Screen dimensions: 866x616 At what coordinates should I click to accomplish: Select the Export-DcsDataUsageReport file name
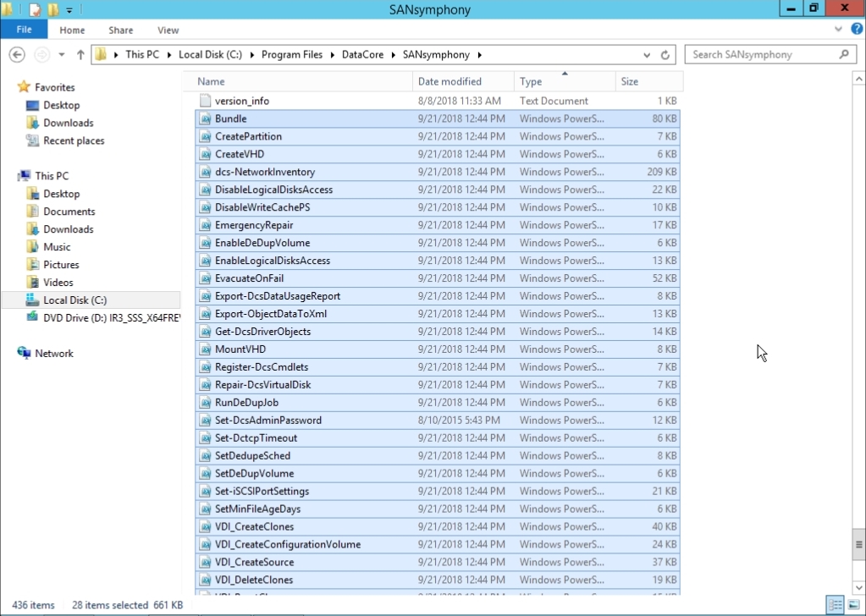(278, 296)
